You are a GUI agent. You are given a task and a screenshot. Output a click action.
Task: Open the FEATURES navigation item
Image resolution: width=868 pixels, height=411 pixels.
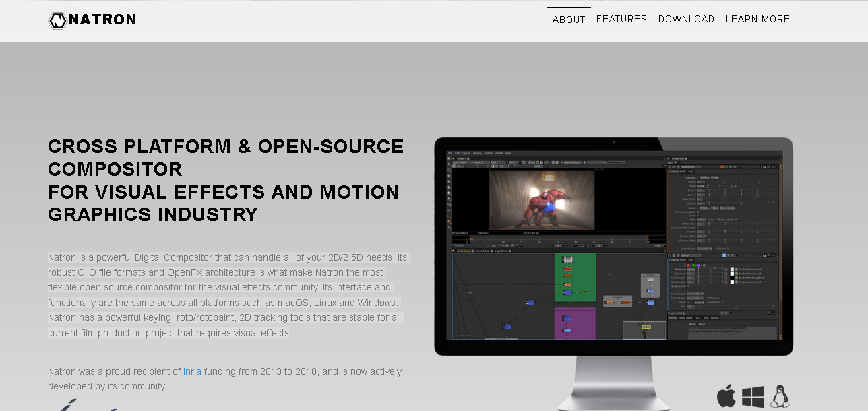(x=621, y=19)
